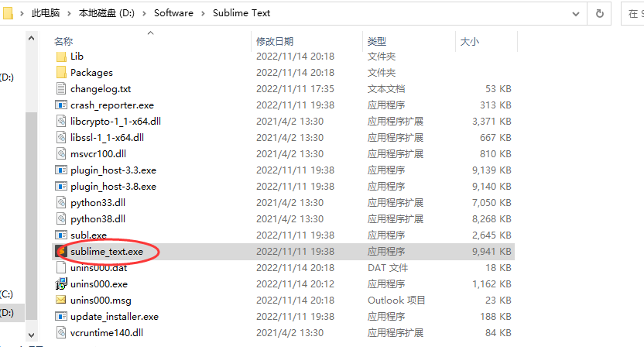
Task: Select the changelog.txt document icon
Action: tap(61, 89)
